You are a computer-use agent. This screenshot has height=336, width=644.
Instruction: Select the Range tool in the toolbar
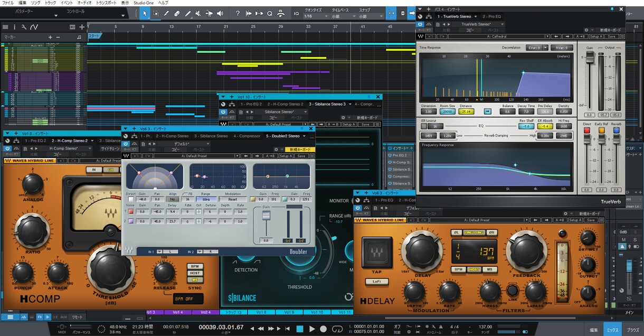tap(156, 13)
